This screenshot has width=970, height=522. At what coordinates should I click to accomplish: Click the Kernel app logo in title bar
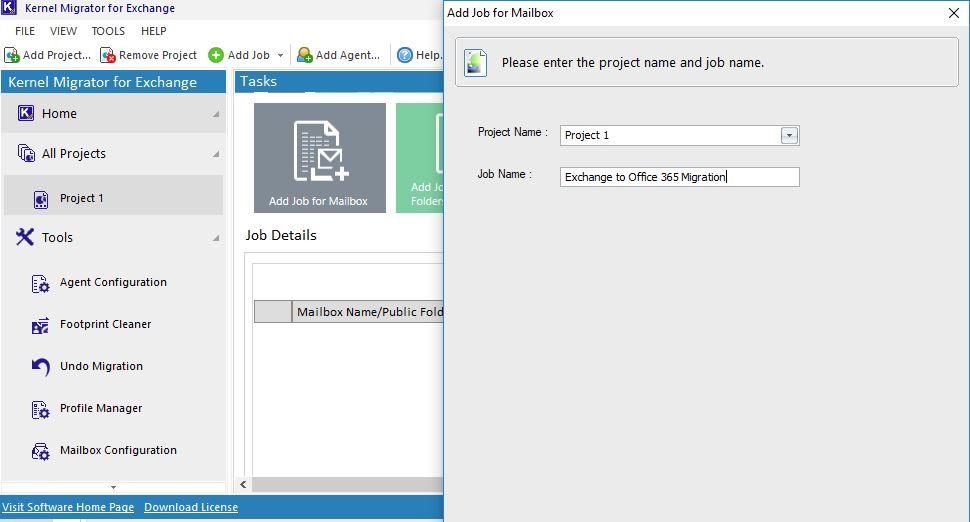(x=9, y=7)
